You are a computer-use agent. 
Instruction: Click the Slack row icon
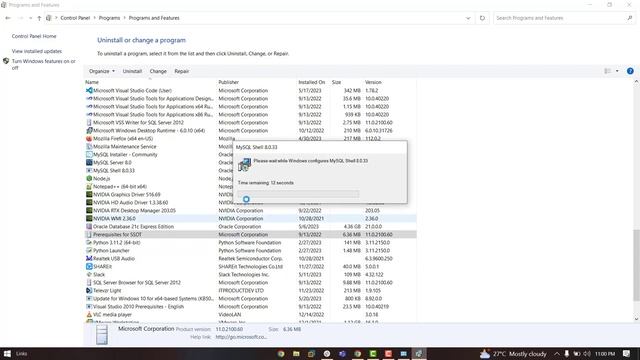click(89, 275)
